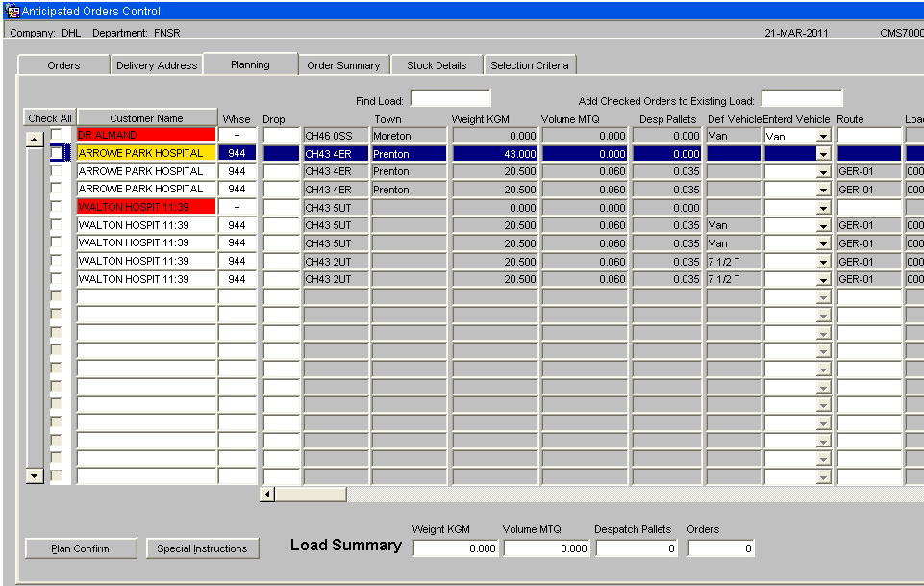Select the red WALTON HOSPIT 11:39 cell

coord(147,207)
